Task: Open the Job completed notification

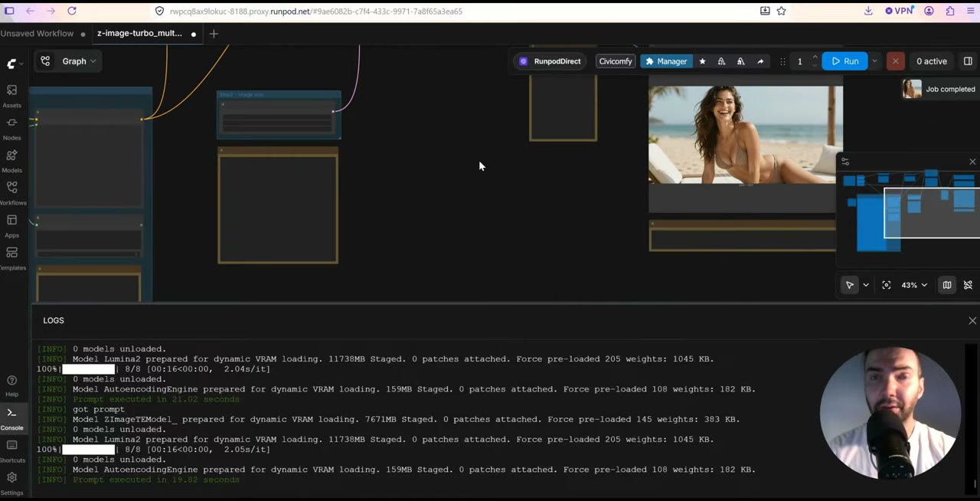Action: click(940, 89)
